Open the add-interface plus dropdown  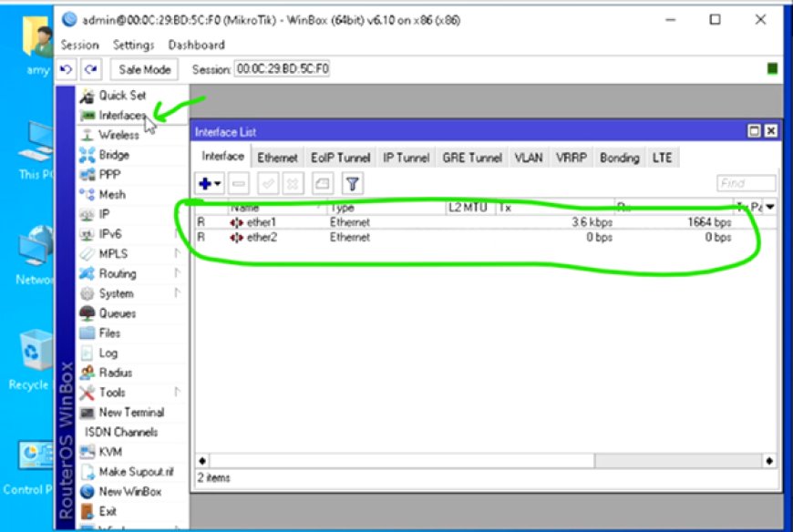click(x=210, y=184)
